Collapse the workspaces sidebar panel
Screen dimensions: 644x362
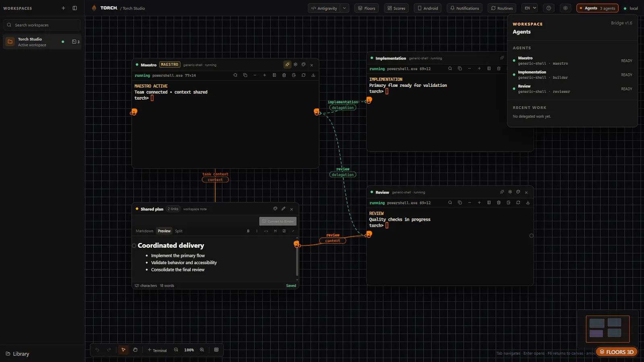click(x=75, y=8)
